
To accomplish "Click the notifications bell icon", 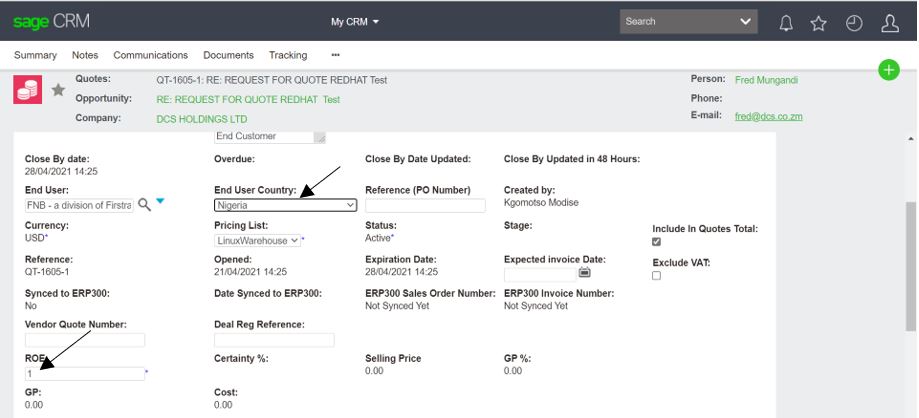I will (786, 22).
